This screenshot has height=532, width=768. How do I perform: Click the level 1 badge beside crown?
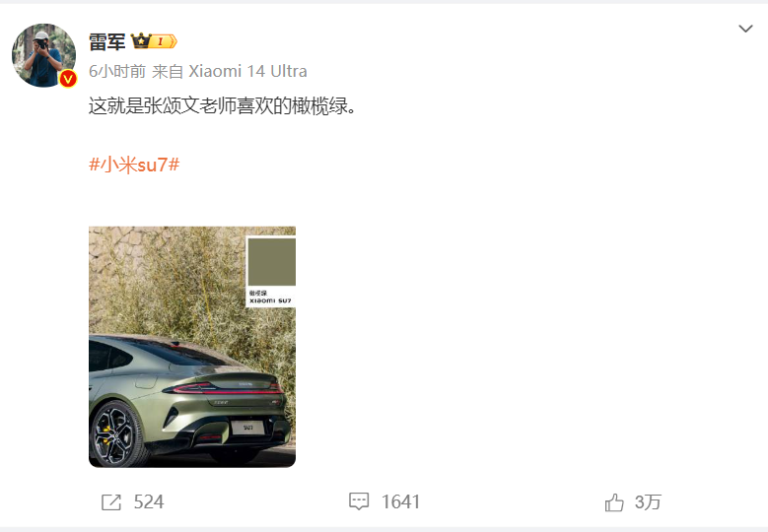pyautogui.click(x=163, y=41)
